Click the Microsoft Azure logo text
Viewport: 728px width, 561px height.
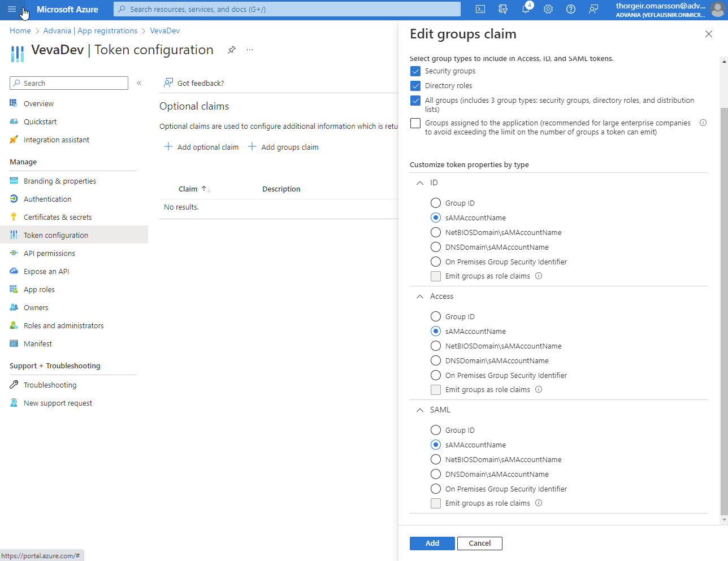67,9
